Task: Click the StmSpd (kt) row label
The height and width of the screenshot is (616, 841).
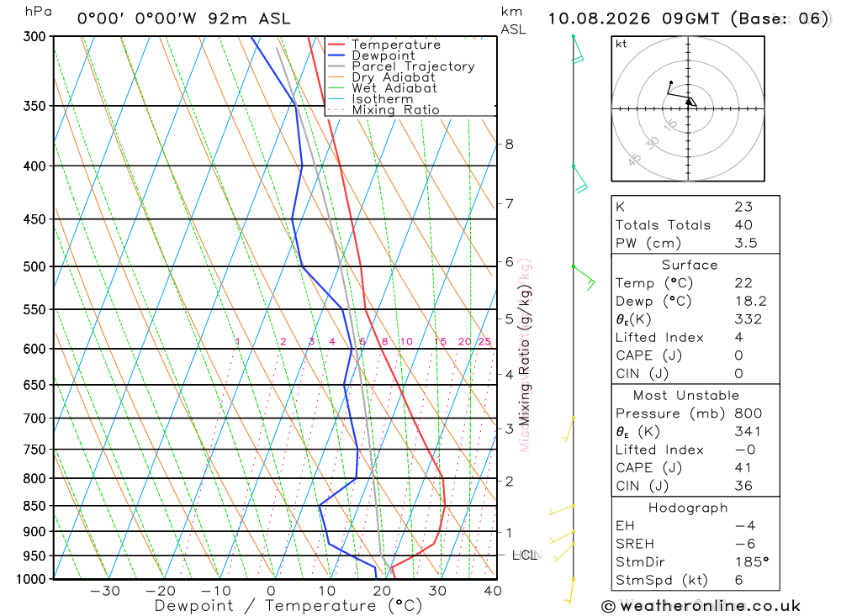Action: tap(662, 581)
